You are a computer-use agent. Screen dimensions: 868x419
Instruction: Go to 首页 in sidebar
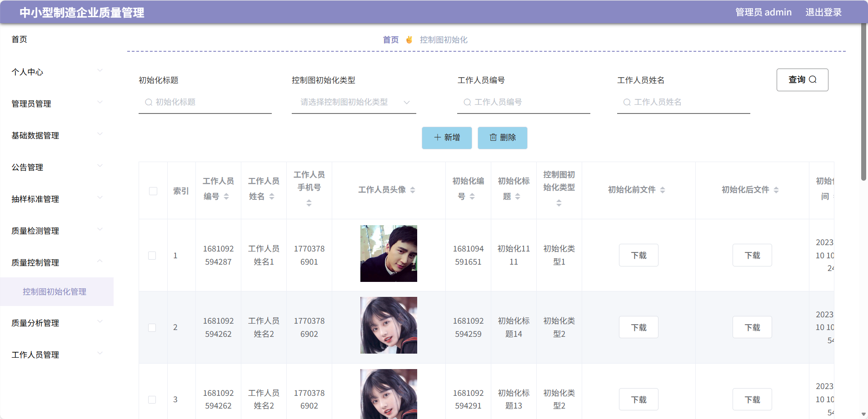tap(20, 39)
